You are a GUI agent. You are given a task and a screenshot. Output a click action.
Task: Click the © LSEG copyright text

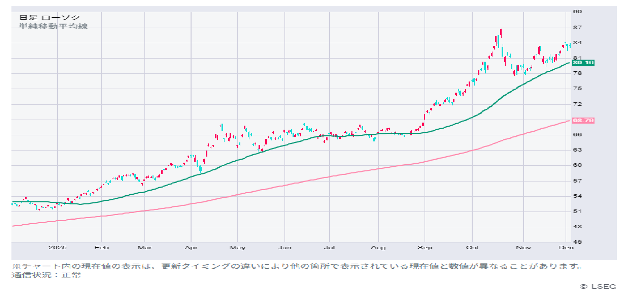pos(598,287)
